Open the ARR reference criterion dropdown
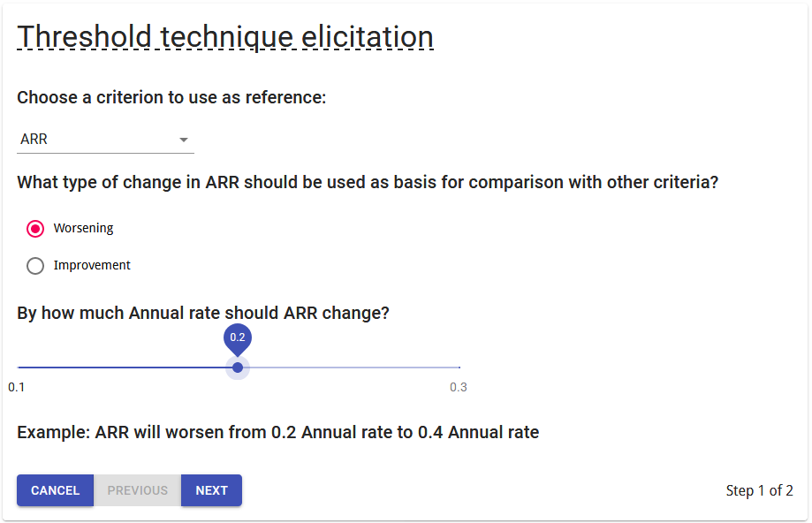Image resolution: width=812 pixels, height=523 pixels. click(105, 140)
